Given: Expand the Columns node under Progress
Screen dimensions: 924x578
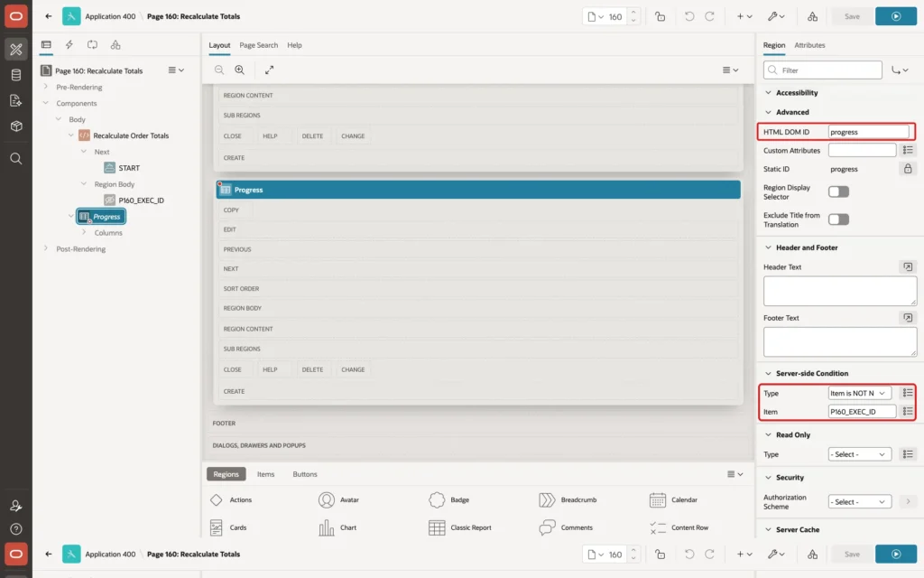Looking at the screenshot, I should coord(84,232).
